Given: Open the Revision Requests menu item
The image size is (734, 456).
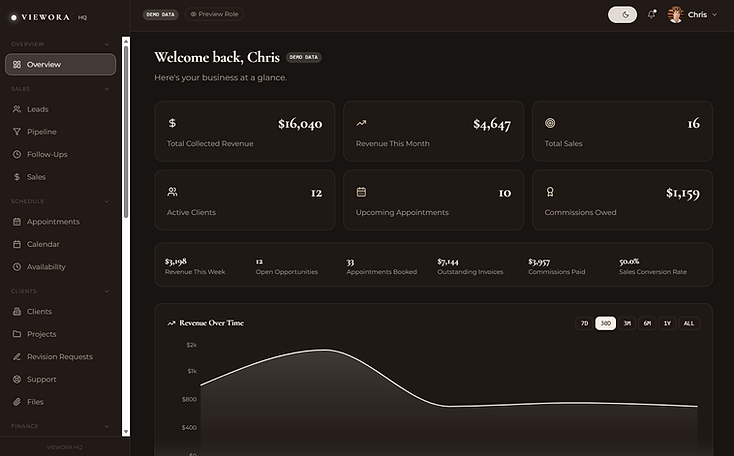Looking at the screenshot, I should [x=60, y=357].
